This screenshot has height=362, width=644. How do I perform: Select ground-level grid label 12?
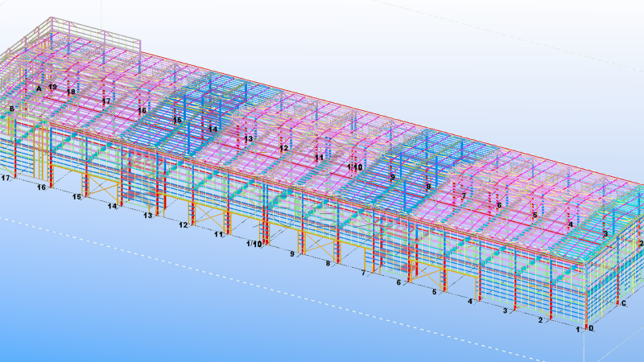[x=183, y=225]
